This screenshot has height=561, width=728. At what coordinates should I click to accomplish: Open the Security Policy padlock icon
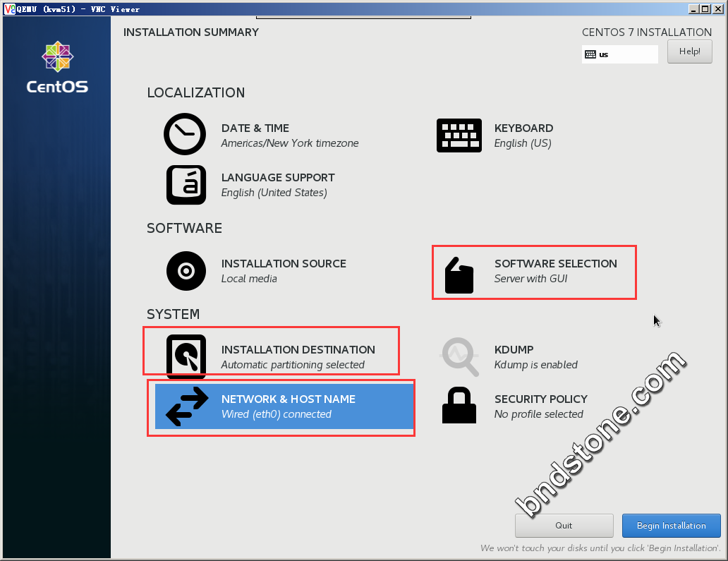[x=459, y=406]
